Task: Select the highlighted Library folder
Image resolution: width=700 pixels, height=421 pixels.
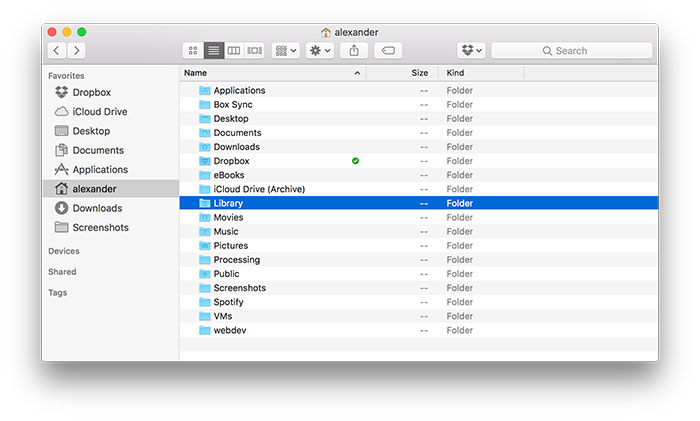Action: [419, 203]
